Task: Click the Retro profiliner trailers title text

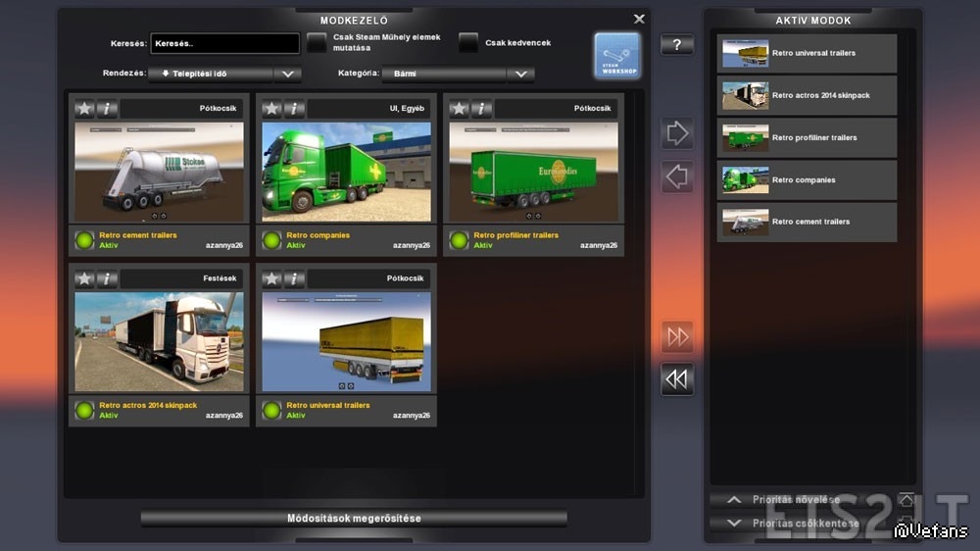Action: coord(516,235)
